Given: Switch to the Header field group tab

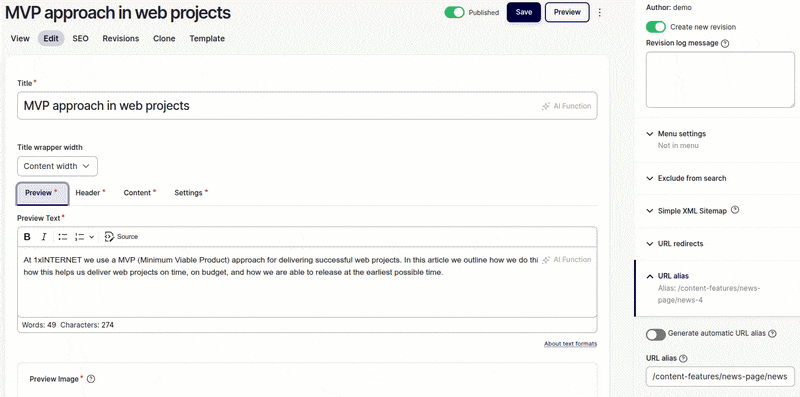Looking at the screenshot, I should coord(90,193).
